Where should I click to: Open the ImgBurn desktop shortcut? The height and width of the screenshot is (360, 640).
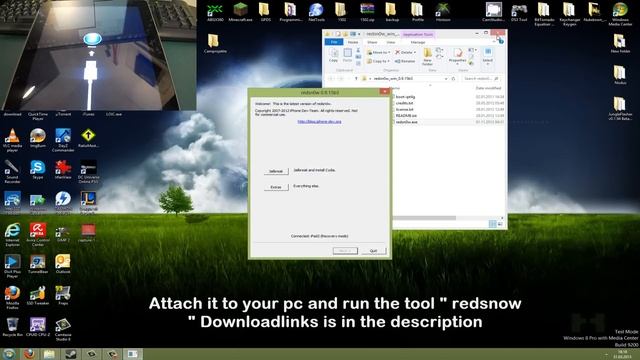click(38, 138)
